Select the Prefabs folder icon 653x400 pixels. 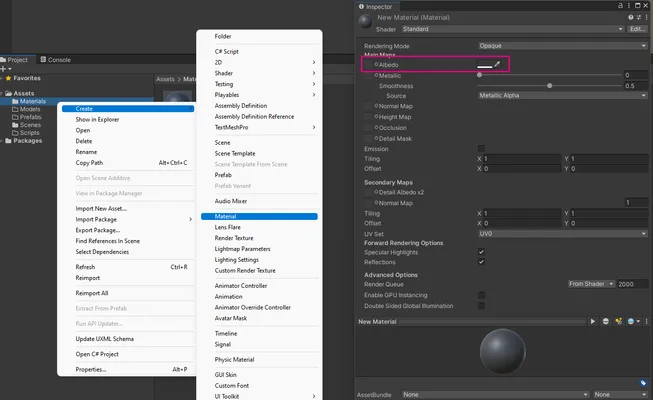15,117
